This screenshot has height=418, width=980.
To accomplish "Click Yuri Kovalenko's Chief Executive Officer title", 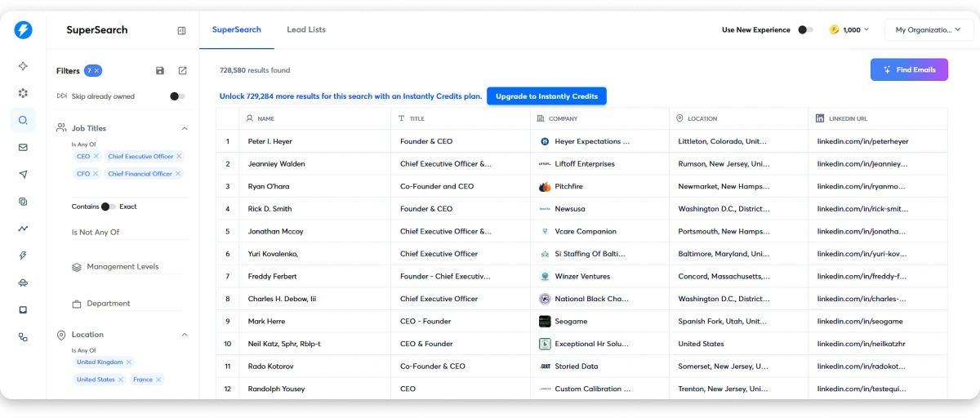I will [x=439, y=254].
